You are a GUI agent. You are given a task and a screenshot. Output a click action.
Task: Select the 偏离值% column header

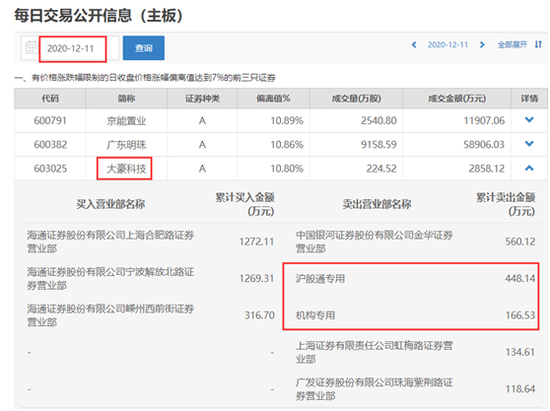tap(273, 99)
